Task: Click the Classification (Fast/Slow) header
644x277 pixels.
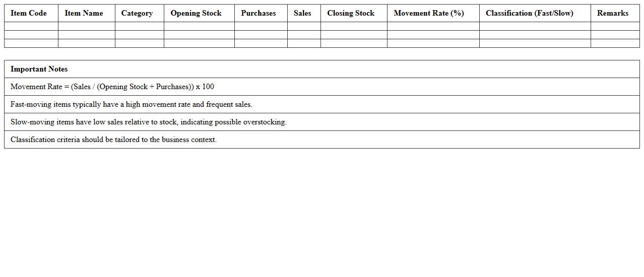Action: 530,13
